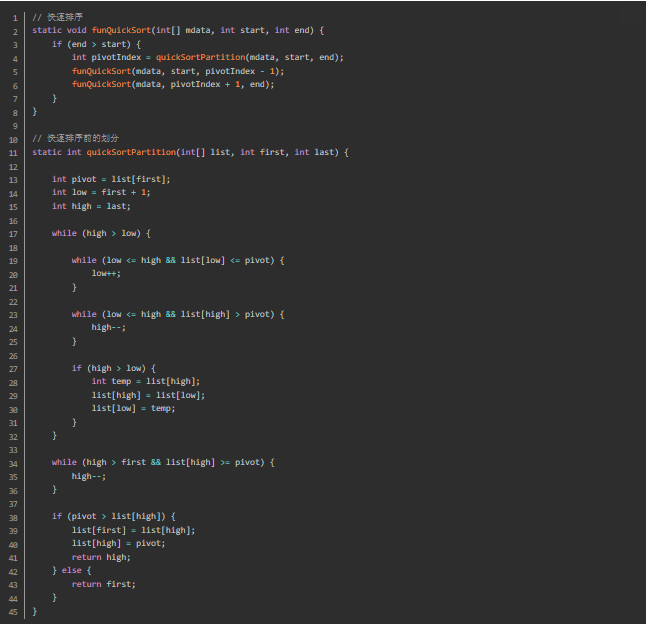Viewport: 646px width, 624px height.
Task: Click the 'return first;' statement
Action: click(104, 584)
